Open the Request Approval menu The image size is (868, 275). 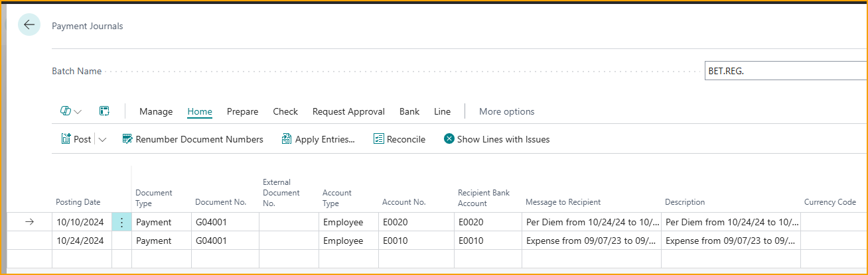tap(348, 111)
